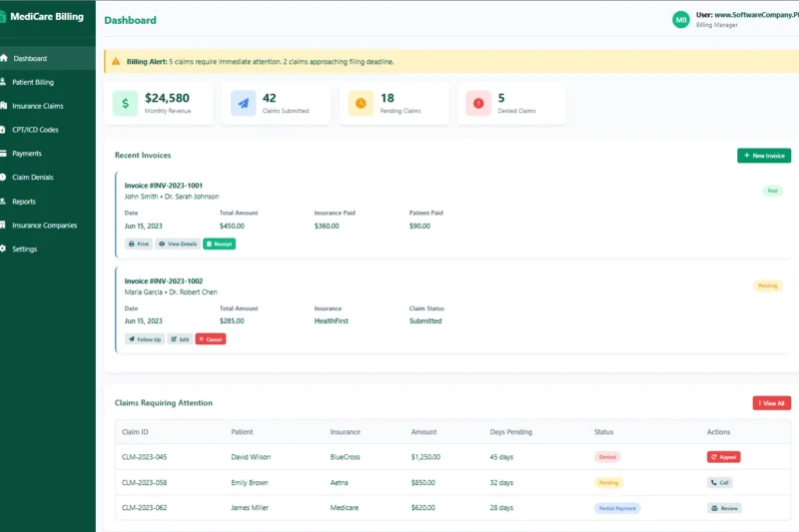Click the HealthFirst insurance value
799x532 pixels.
point(332,320)
